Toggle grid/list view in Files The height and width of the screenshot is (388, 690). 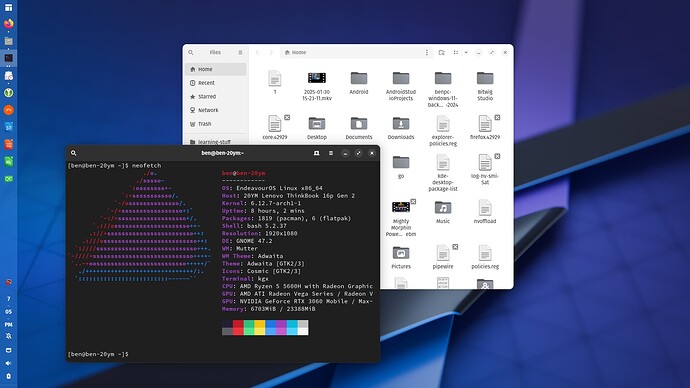pos(456,52)
